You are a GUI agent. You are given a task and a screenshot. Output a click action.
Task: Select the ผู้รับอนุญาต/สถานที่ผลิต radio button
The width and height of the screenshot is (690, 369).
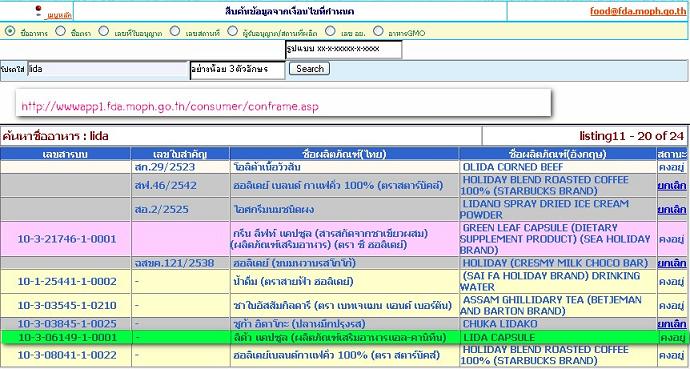(232, 31)
